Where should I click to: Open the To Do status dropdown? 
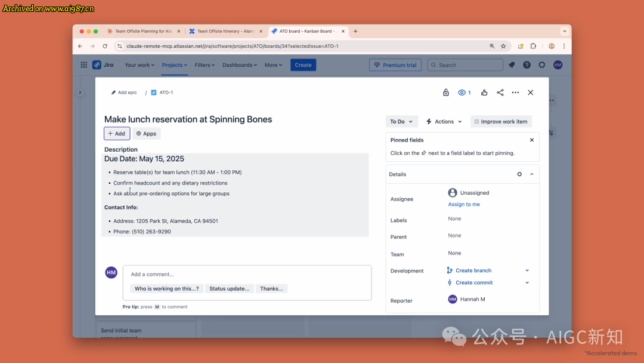401,121
